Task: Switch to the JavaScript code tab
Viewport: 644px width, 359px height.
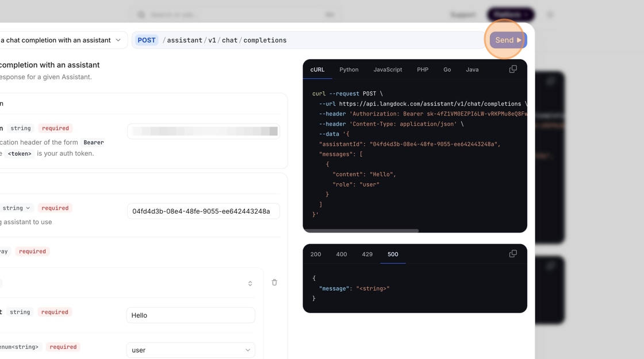Action: pyautogui.click(x=388, y=70)
